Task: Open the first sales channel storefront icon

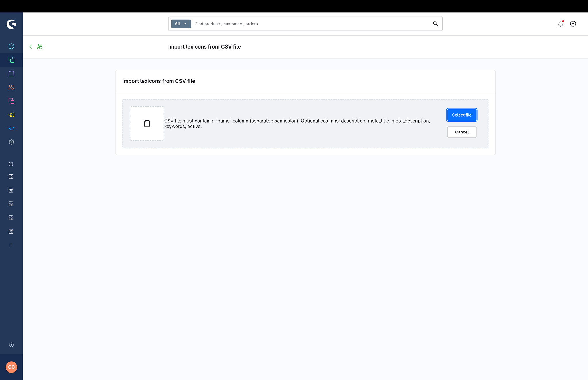Action: click(x=11, y=177)
